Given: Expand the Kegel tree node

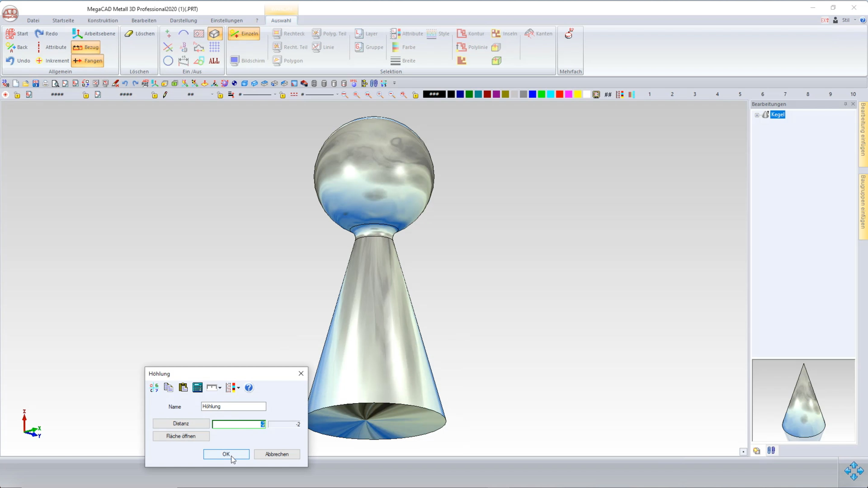Looking at the screenshot, I should [757, 115].
